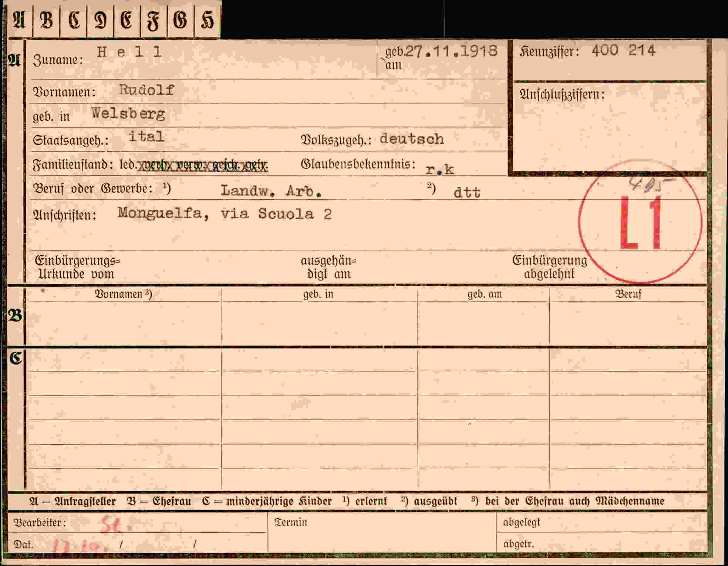Click the 'Beruf' column header in section B
This screenshot has height=566, width=728.
628,294
